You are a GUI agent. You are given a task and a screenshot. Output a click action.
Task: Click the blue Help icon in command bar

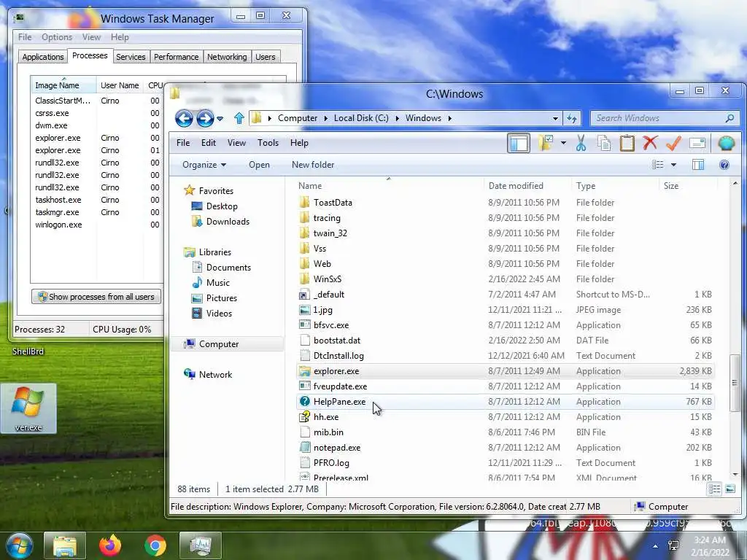pyautogui.click(x=724, y=165)
